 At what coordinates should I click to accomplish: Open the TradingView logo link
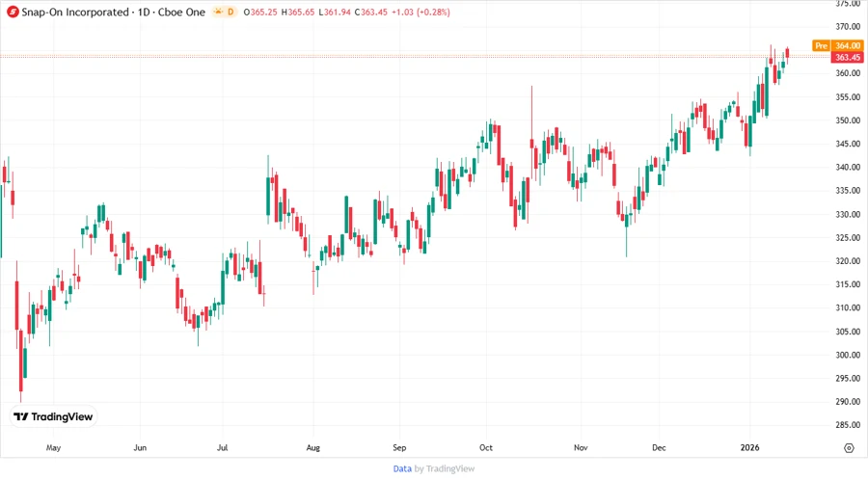pos(53,416)
